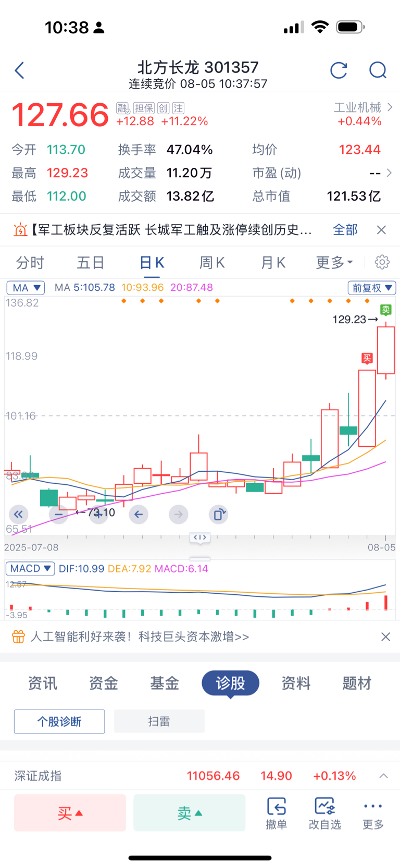Tap the red 买 buy button
This screenshot has height=868, width=400.
click(x=70, y=813)
